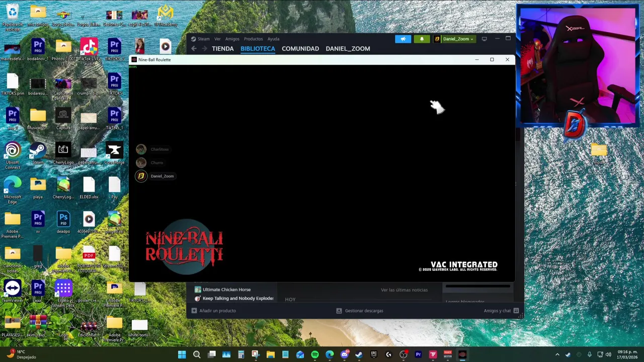Click the blue megaphone announcements button in Steam
The height and width of the screenshot is (362, 644).
pyautogui.click(x=403, y=39)
